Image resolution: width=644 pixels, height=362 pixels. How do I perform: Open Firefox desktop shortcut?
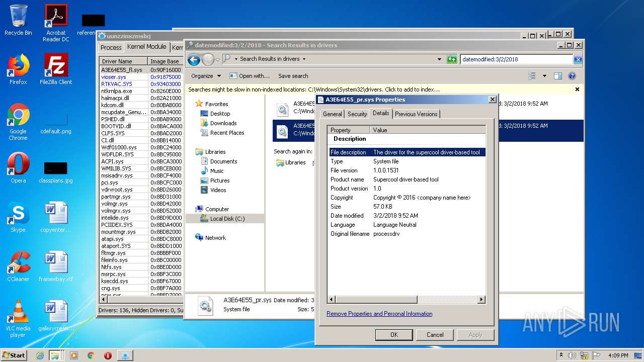point(18,69)
